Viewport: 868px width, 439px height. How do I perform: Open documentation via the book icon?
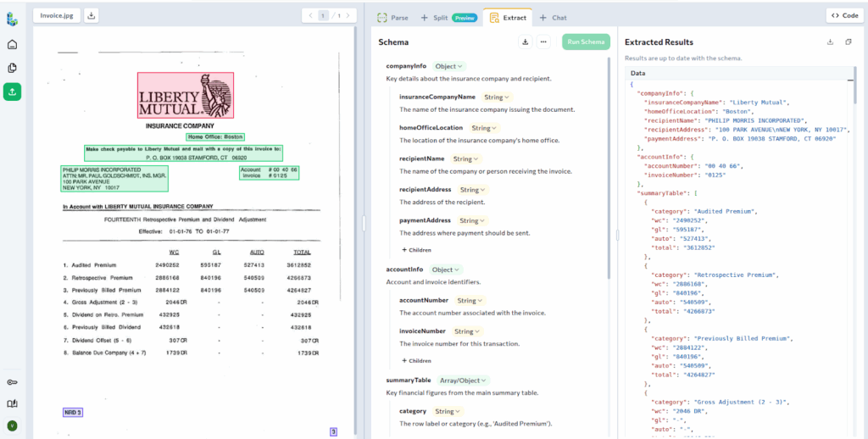[x=12, y=403]
